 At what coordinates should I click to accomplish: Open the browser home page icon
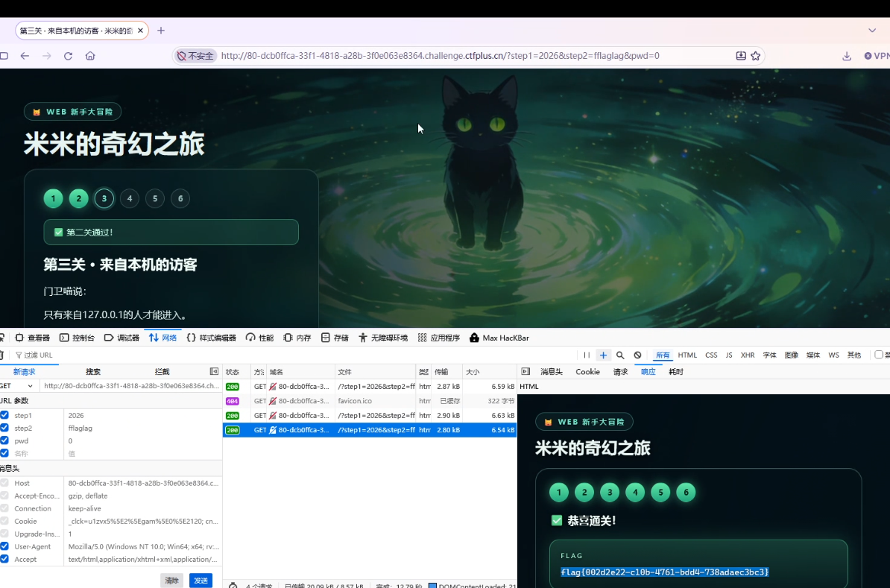(90, 56)
